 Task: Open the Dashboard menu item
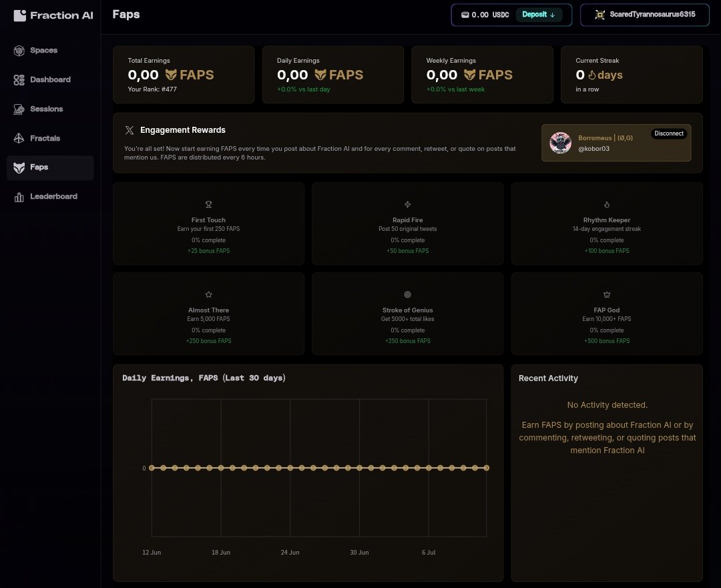pyautogui.click(x=51, y=80)
